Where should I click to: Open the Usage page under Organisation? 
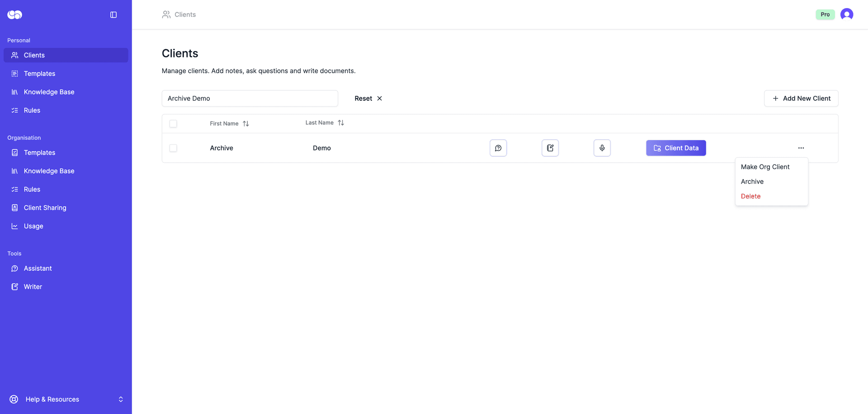point(33,226)
